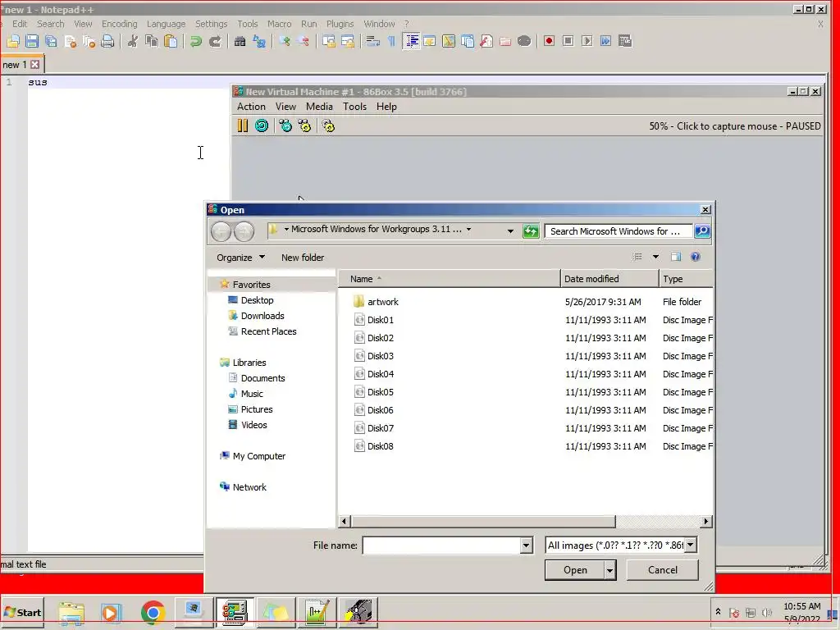Click the Run Macro Multiple Times icon
This screenshot has height=630, width=840.
tap(606, 41)
